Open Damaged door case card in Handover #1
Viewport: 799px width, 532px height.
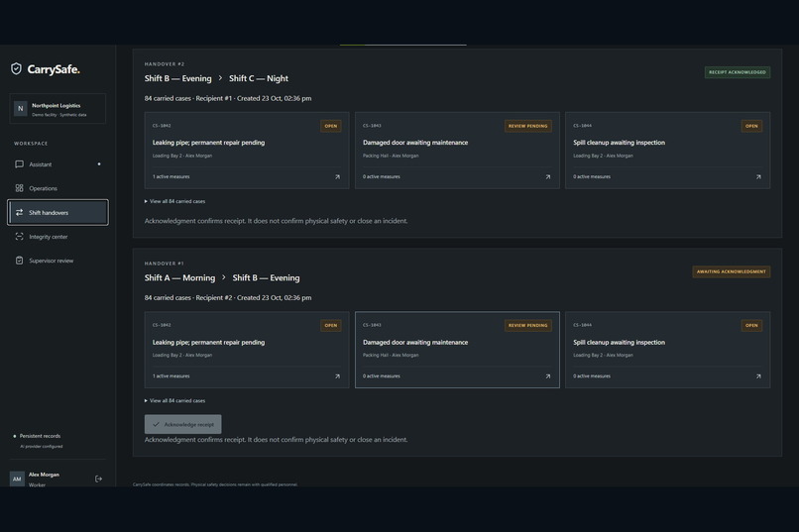pos(457,350)
